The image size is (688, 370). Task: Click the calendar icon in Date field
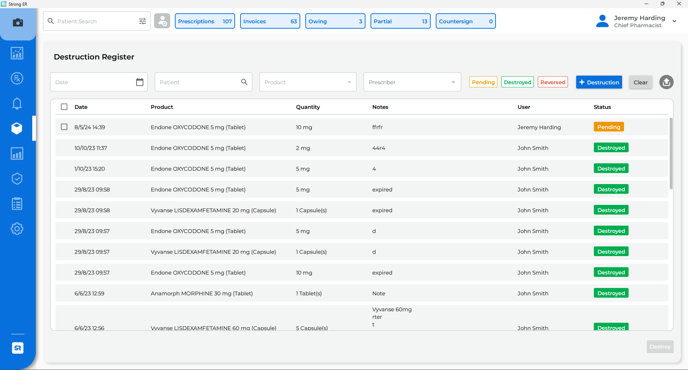140,82
